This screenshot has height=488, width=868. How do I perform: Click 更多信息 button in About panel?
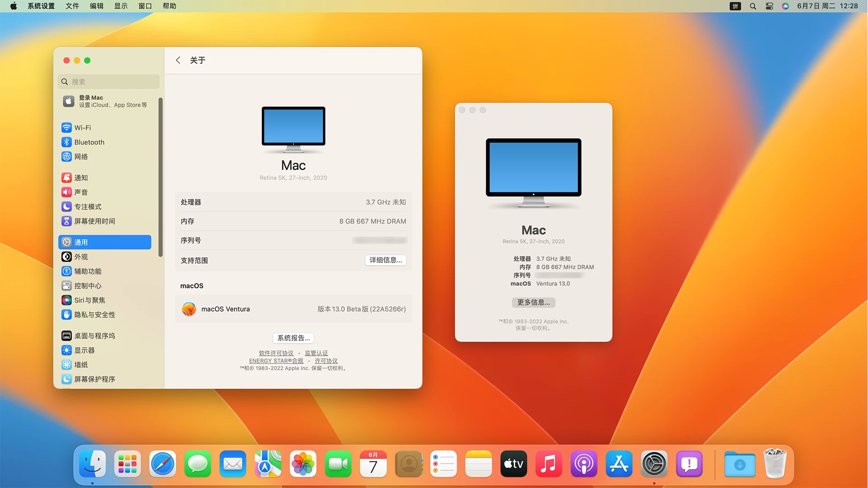click(532, 302)
